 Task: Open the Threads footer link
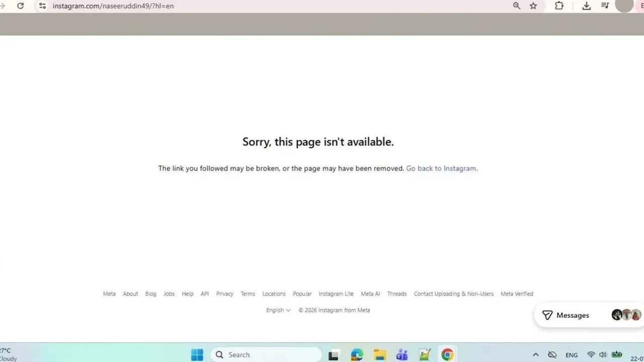397,294
